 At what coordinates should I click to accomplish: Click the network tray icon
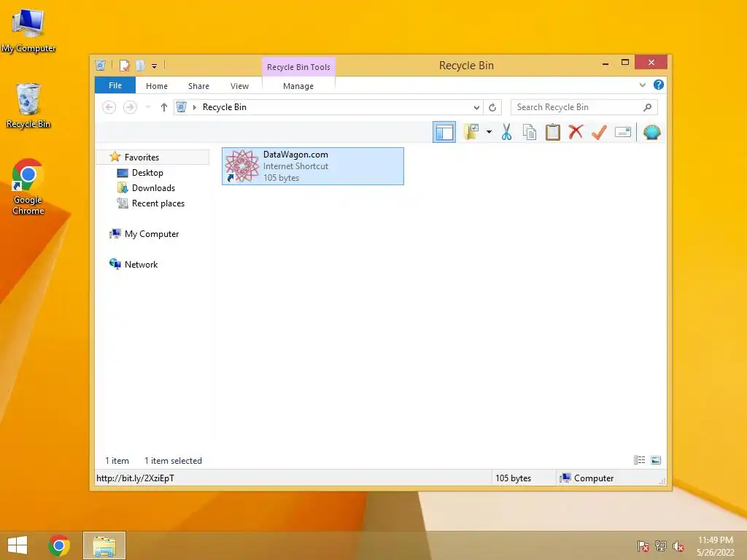(661, 546)
